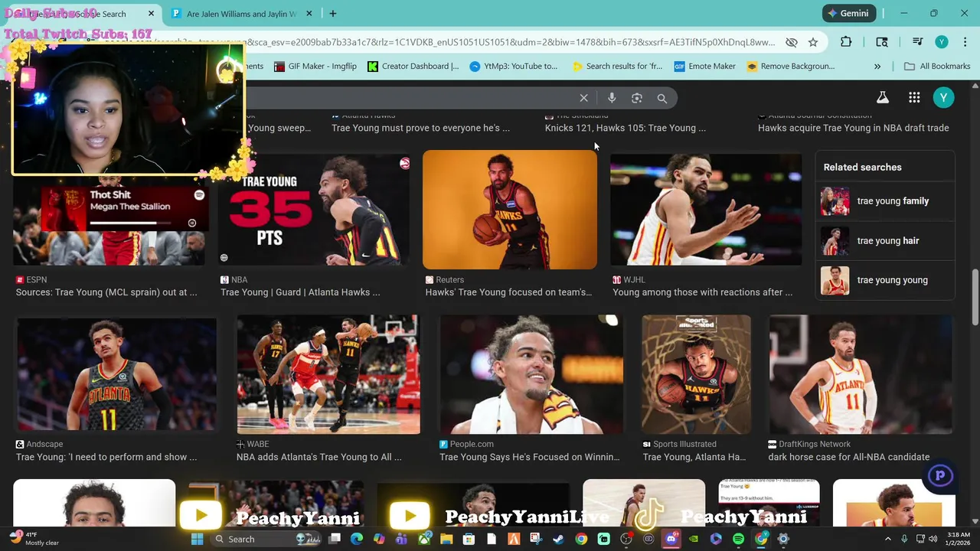Close the Google Search tab
The height and width of the screenshot is (551, 980).
(x=151, y=13)
